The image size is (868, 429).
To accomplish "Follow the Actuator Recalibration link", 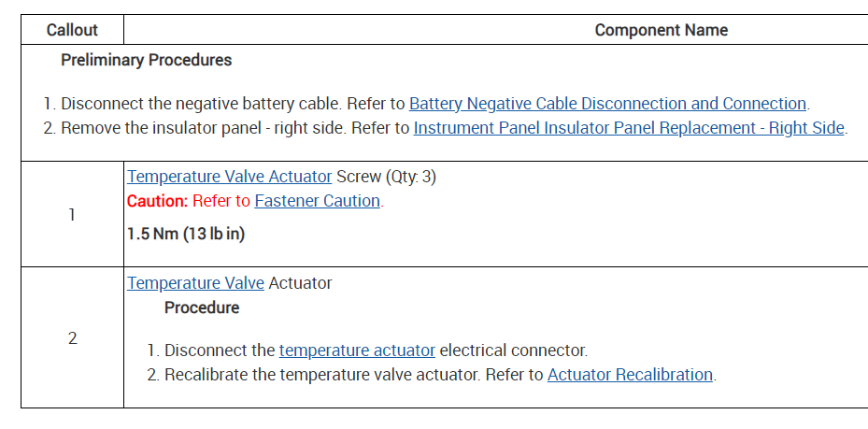I will click(630, 375).
